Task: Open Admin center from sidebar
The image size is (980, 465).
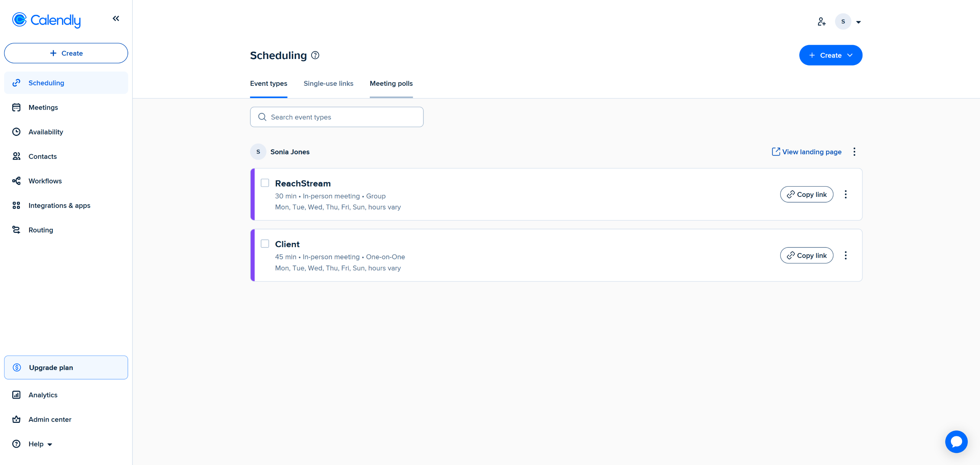Action: point(50,419)
